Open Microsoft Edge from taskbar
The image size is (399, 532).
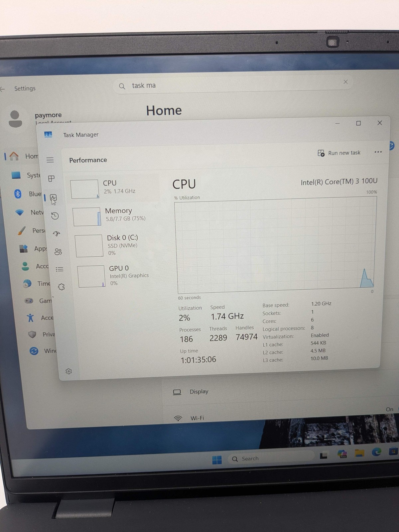coord(376,452)
